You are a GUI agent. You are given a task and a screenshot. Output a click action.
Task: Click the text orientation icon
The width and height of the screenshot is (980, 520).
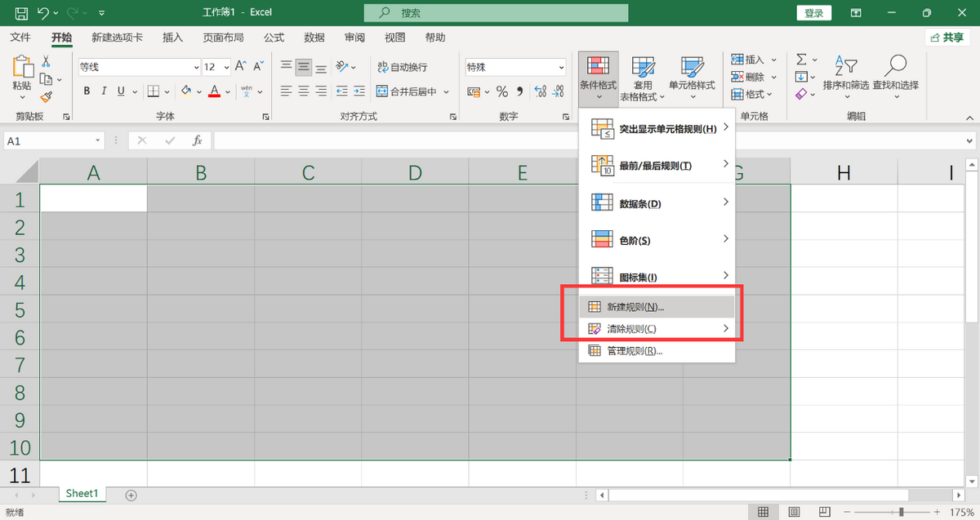click(342, 66)
